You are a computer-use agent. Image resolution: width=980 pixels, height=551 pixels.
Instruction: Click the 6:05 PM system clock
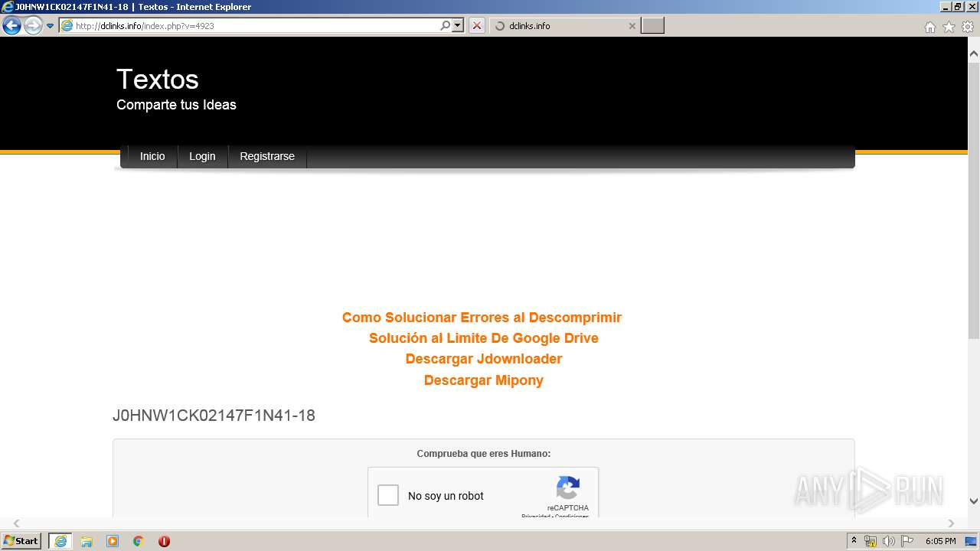pos(941,541)
